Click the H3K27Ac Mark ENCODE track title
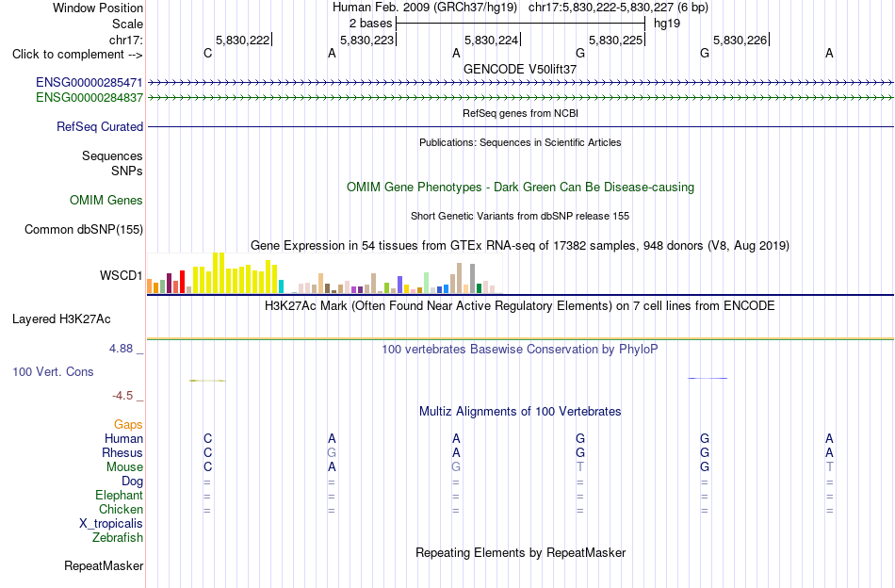Screen dimensions: 895x588 pos(519,306)
